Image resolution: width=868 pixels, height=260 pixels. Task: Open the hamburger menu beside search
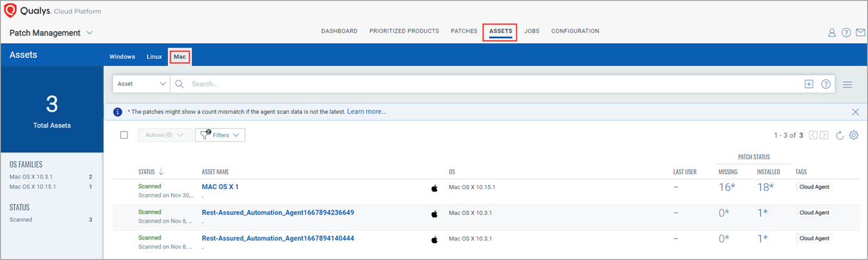click(x=847, y=85)
